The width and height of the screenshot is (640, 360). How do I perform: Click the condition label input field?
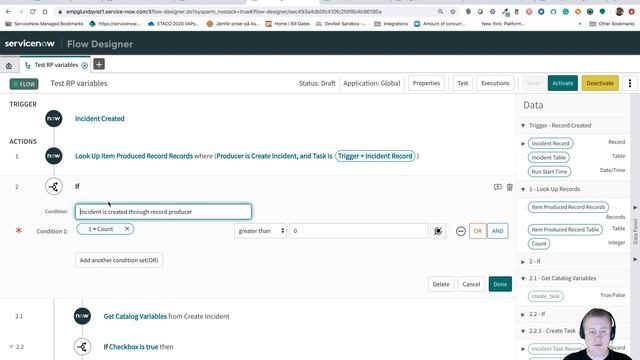coord(163,212)
